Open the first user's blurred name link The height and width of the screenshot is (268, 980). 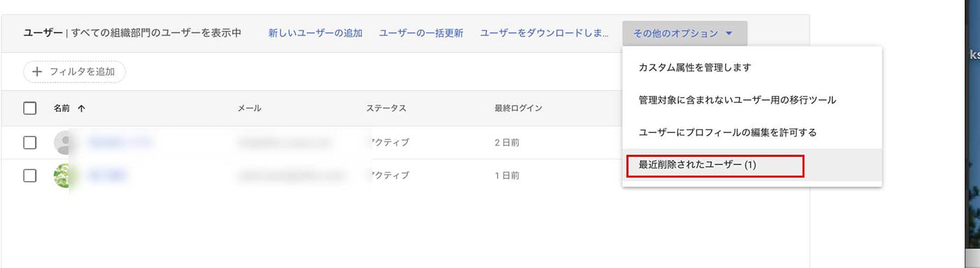click(120, 143)
